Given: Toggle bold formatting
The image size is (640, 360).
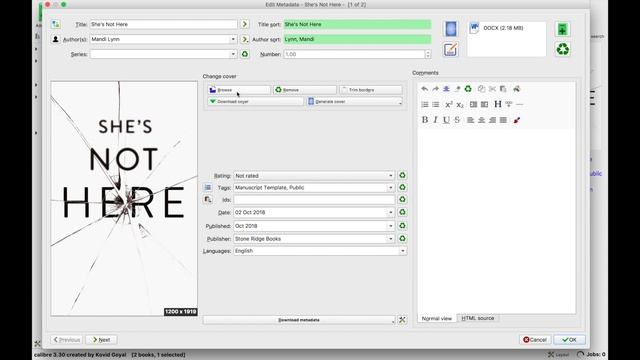Looking at the screenshot, I should 424,120.
